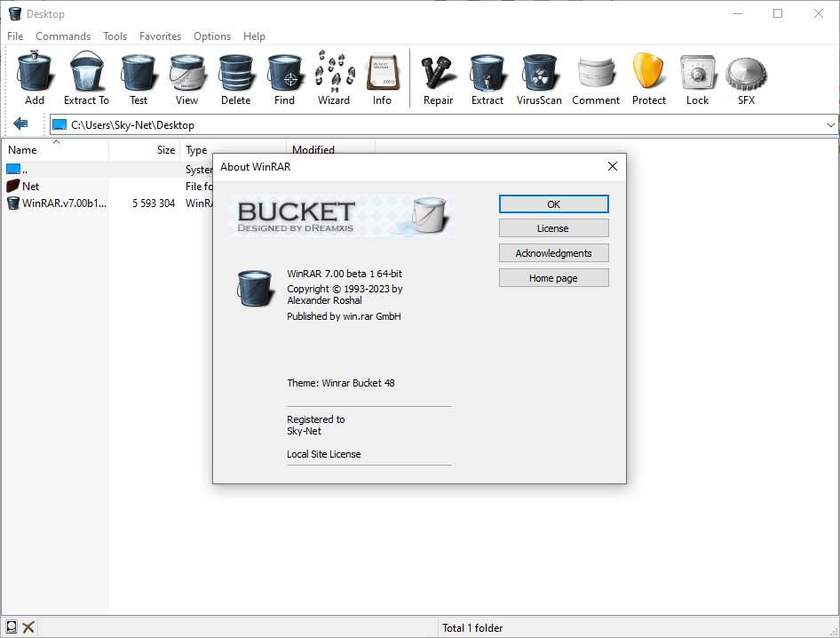Open the Comment tool
The image size is (840, 638).
[596, 71]
